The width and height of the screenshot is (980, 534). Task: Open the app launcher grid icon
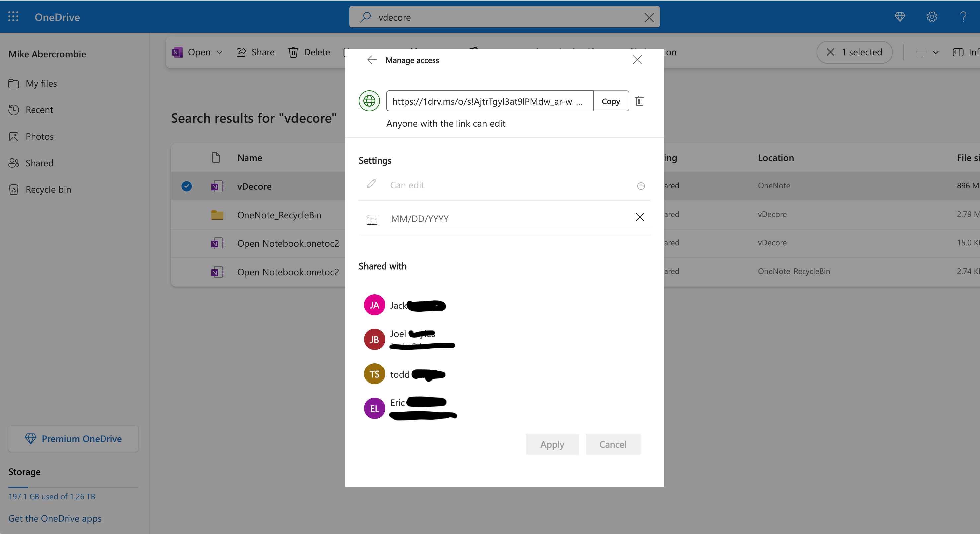(x=13, y=17)
